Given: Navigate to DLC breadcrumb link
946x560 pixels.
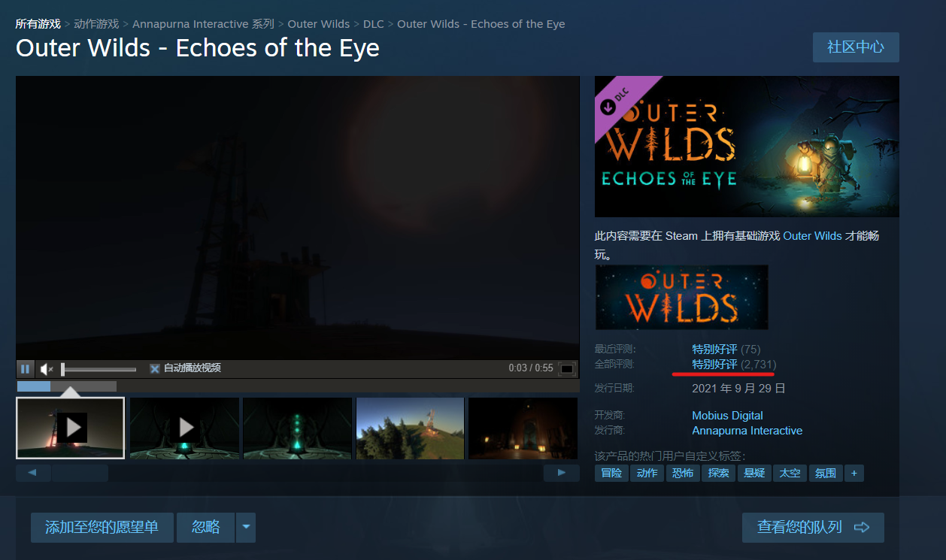Looking at the screenshot, I should [x=374, y=24].
